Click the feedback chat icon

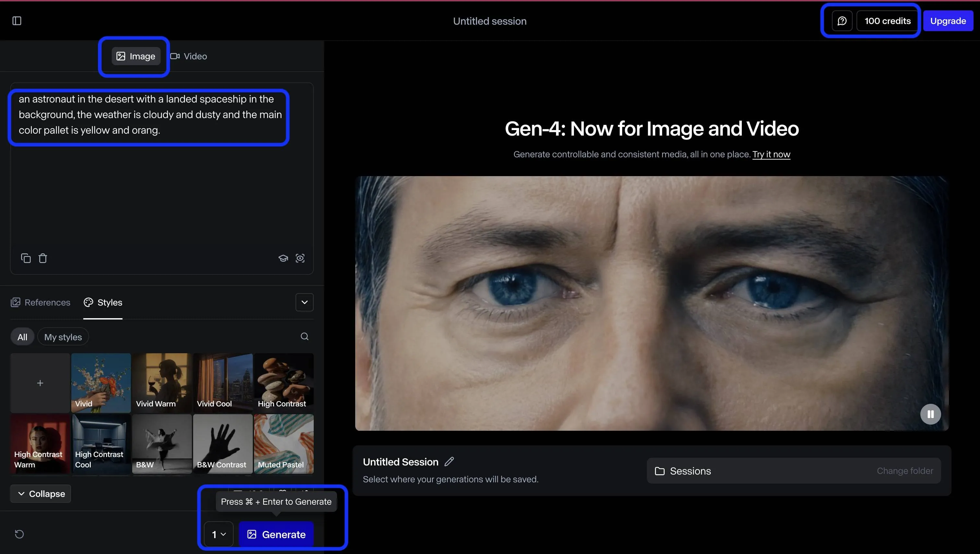tap(842, 21)
